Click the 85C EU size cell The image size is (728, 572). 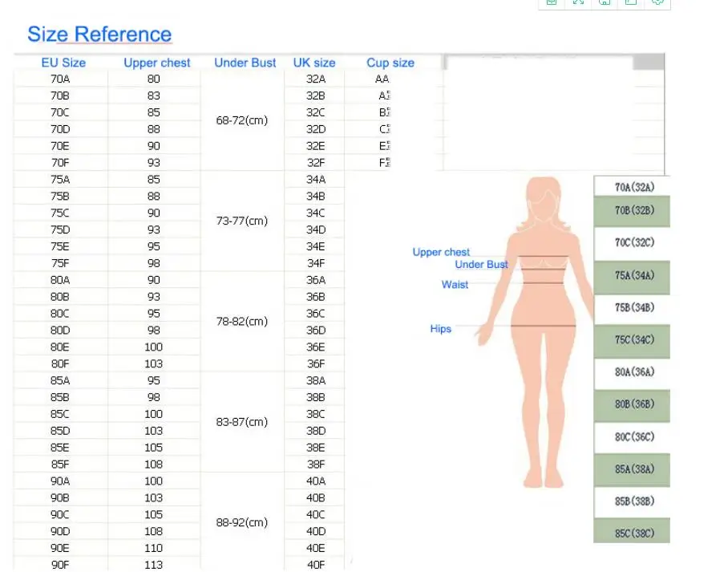60,414
